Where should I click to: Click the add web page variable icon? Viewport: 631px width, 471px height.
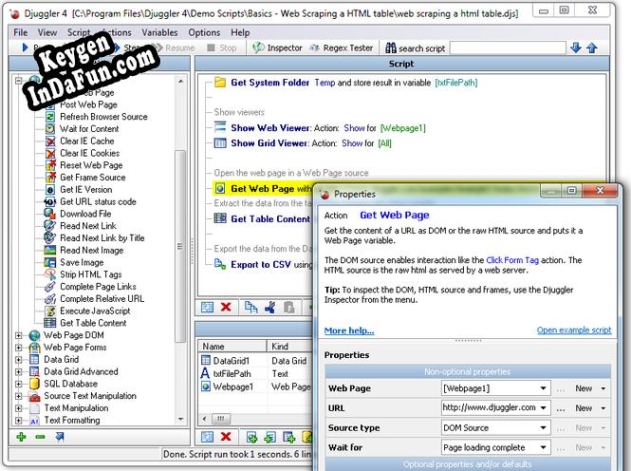tap(252, 437)
